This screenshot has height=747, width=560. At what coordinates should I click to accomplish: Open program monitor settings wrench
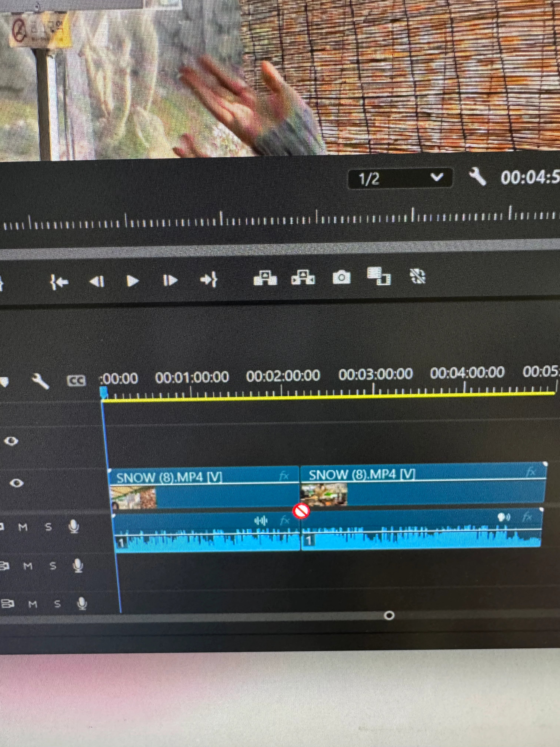[x=478, y=177]
